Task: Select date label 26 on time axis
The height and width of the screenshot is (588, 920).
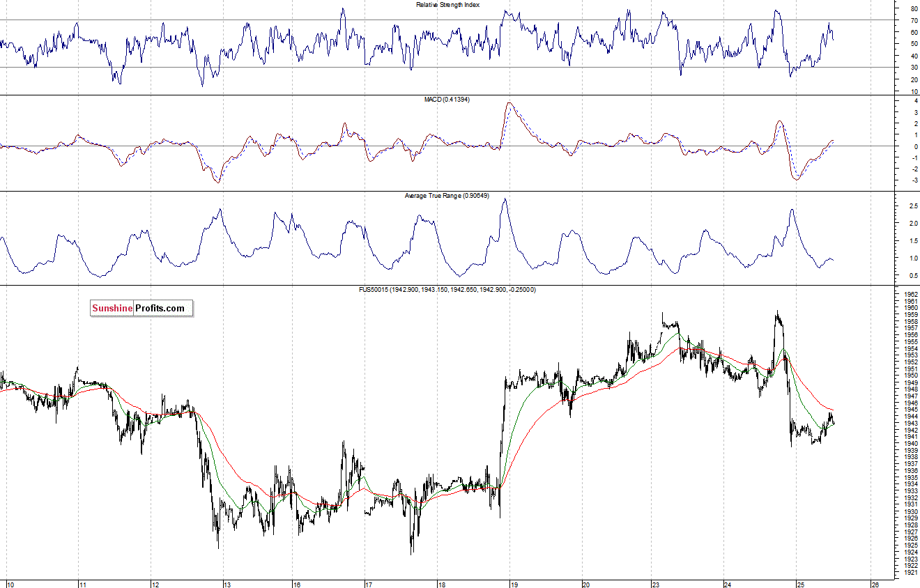Action: click(x=875, y=584)
